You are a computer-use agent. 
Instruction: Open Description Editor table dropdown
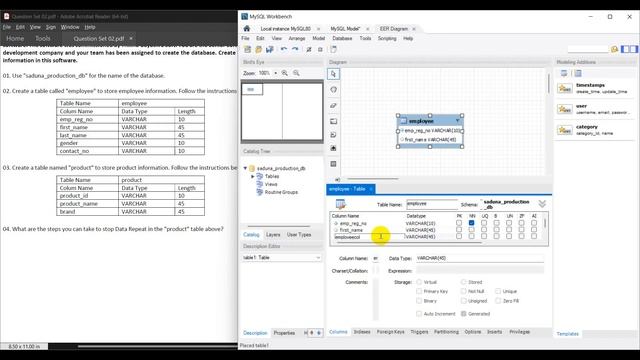tap(318, 258)
